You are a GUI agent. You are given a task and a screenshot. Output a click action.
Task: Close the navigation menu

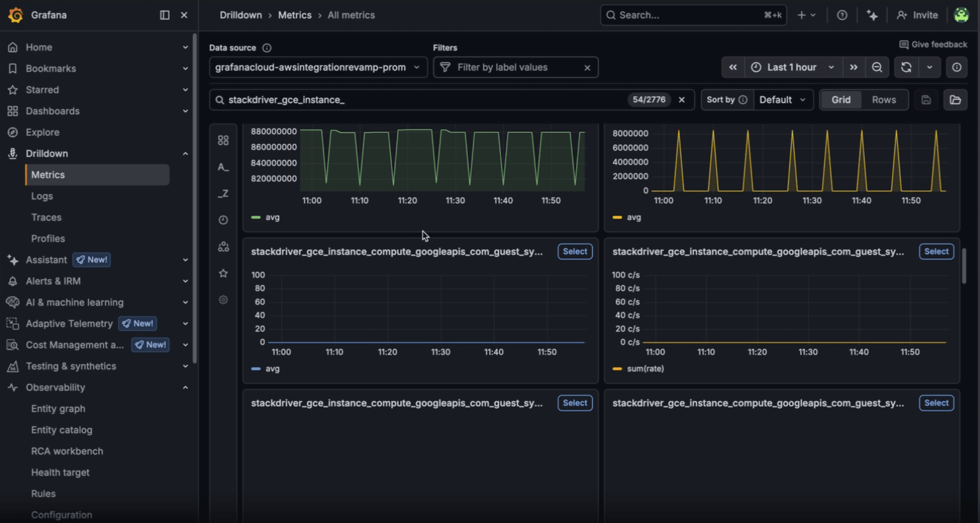click(x=184, y=15)
